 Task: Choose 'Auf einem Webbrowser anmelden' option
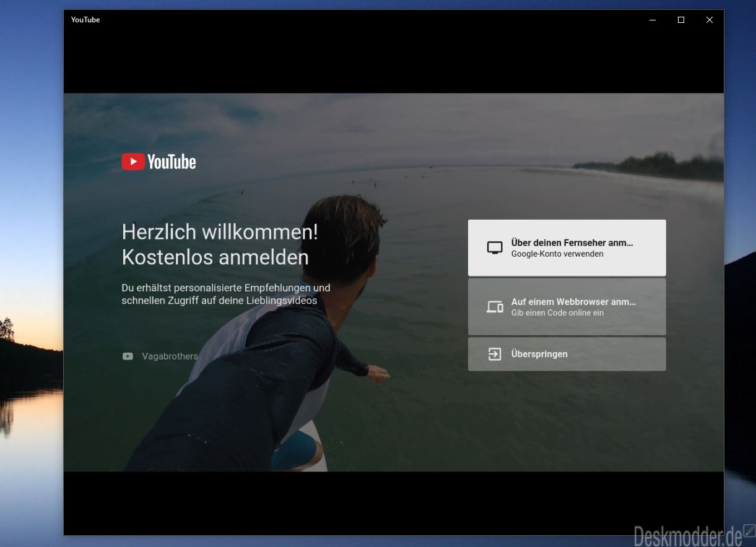pos(567,307)
